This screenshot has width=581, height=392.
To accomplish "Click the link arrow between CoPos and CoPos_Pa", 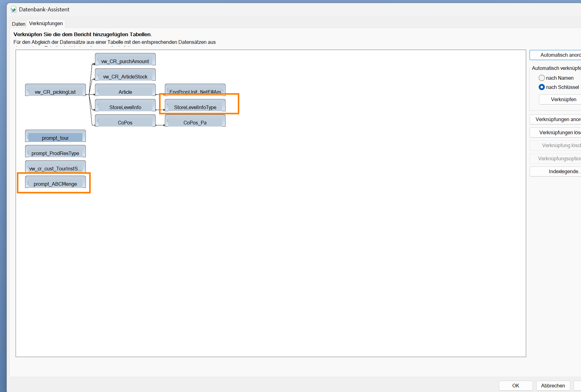I will point(160,125).
